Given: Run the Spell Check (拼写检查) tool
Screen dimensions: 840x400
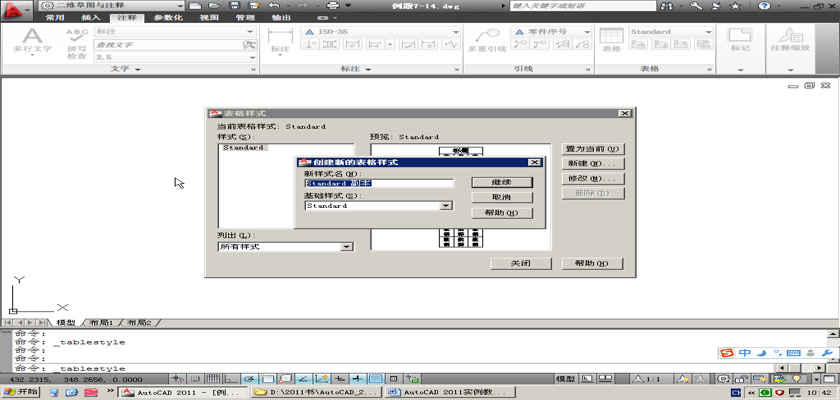Looking at the screenshot, I should point(77,43).
